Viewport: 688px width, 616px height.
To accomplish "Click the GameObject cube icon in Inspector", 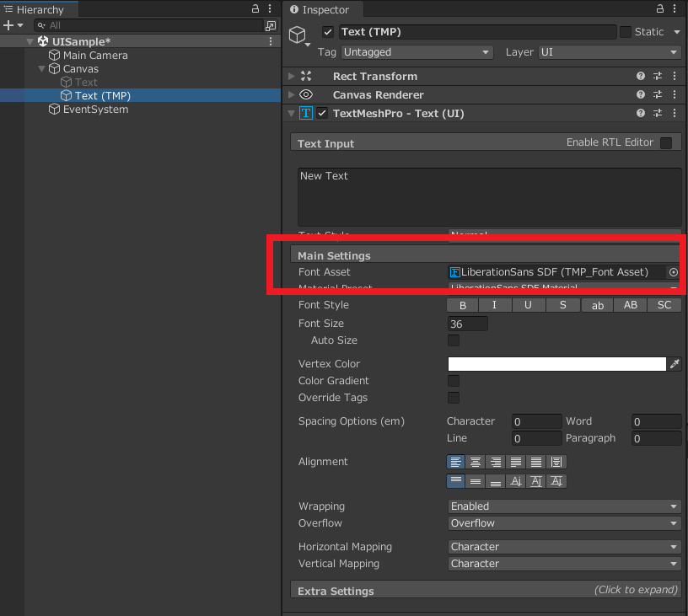I will pos(297,35).
